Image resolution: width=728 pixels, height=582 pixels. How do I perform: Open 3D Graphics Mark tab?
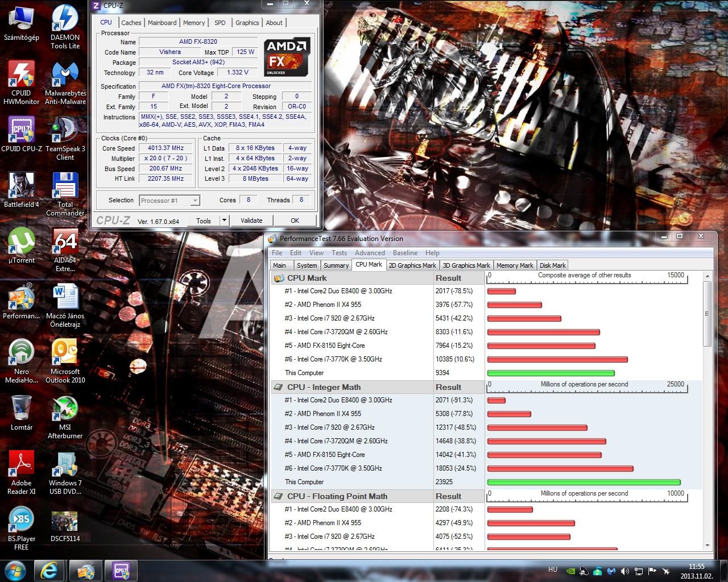[x=466, y=265]
